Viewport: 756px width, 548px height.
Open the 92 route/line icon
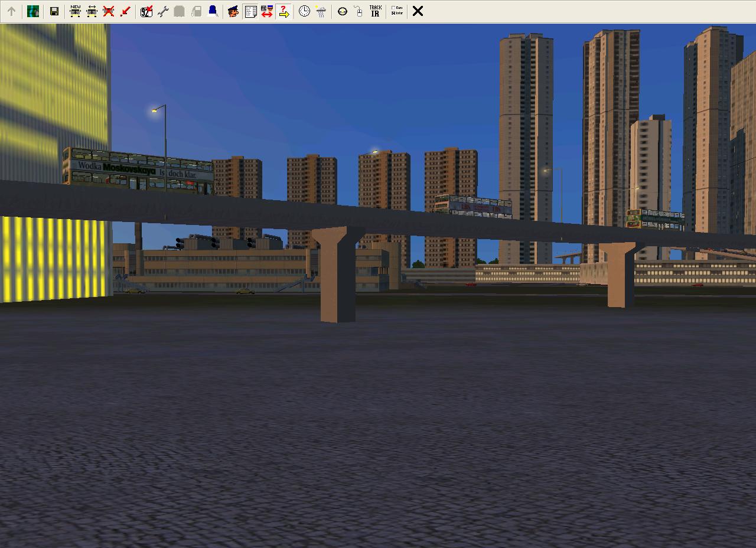tap(146, 11)
